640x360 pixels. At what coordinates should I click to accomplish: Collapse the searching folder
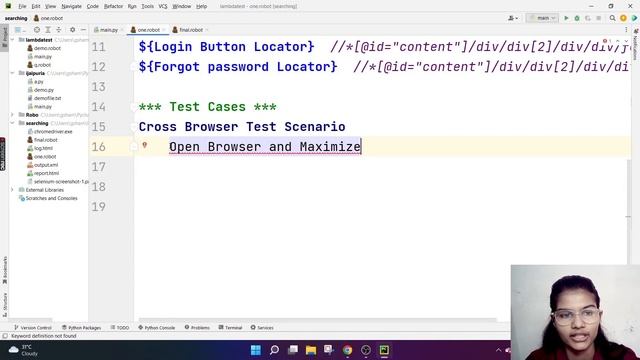point(12,123)
